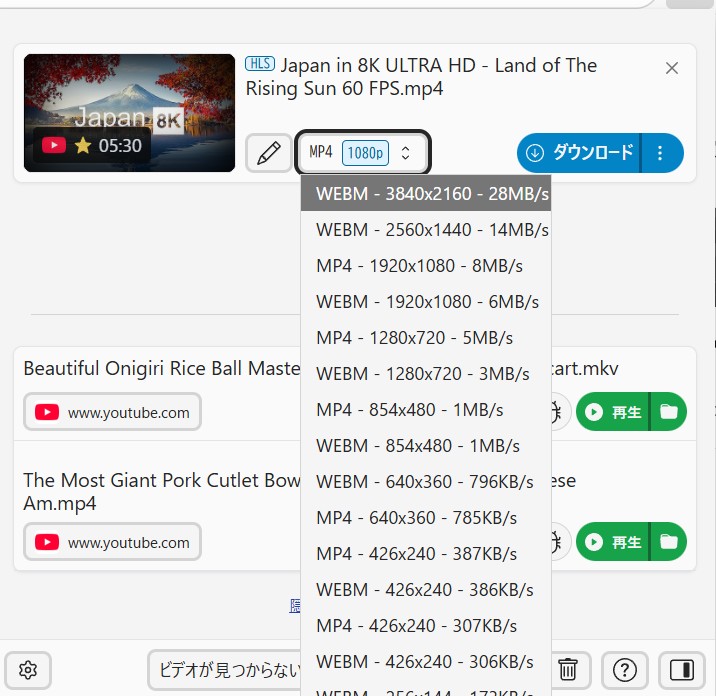Select MP4 - 854x480 - 1MB/s
This screenshot has width=716, height=696.
tap(426, 410)
